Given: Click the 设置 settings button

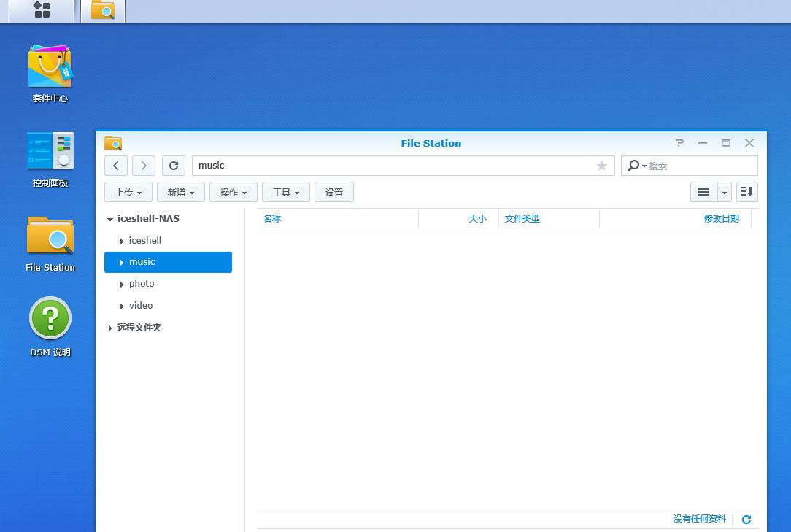Looking at the screenshot, I should click(x=334, y=192).
